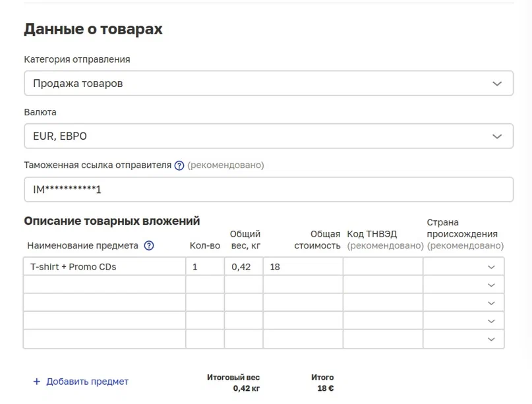Click item name field with T-shirt + Promo CDs
The width and height of the screenshot is (532, 404).
point(104,267)
